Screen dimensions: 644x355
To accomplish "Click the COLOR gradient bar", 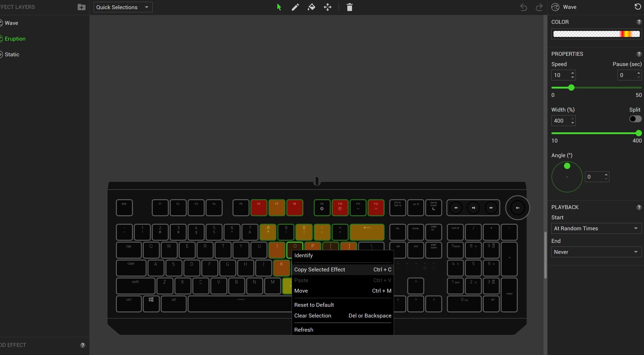I will [x=596, y=34].
